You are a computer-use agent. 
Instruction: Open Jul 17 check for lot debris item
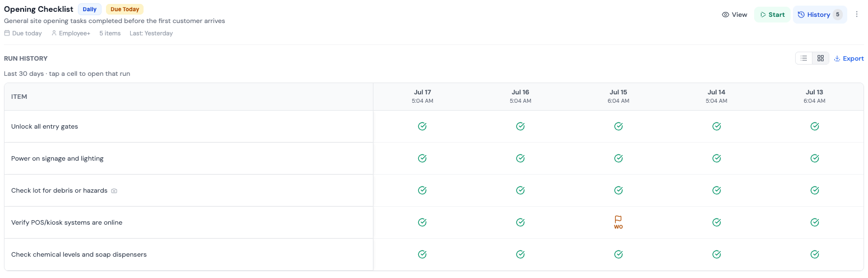click(x=422, y=190)
